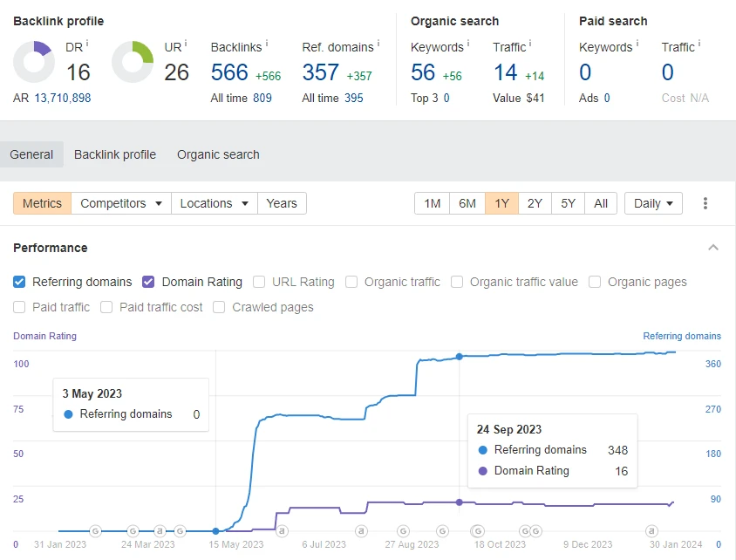The height and width of the screenshot is (560, 736).
Task: Click the G marker above 18 Oct 2023
Action: pos(477,531)
